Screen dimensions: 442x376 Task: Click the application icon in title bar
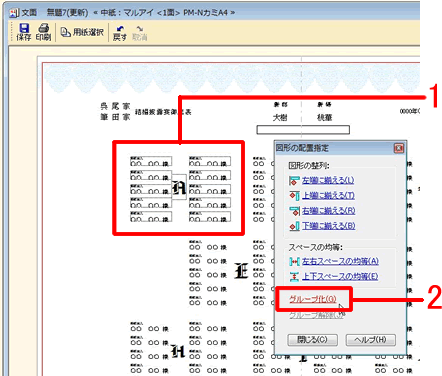[14, 13]
